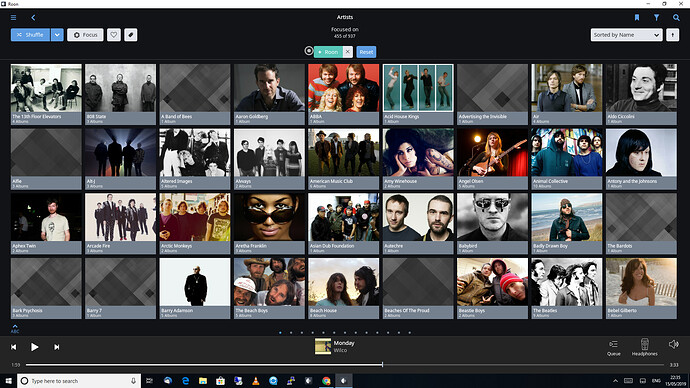Open the 808 State artist tile
690x388 pixels.
121,94
